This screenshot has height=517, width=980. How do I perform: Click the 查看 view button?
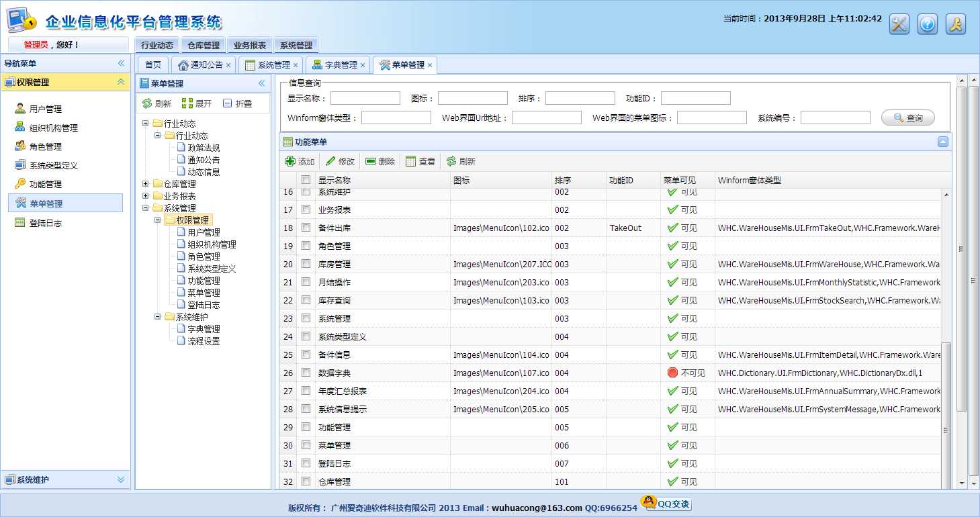tap(420, 161)
